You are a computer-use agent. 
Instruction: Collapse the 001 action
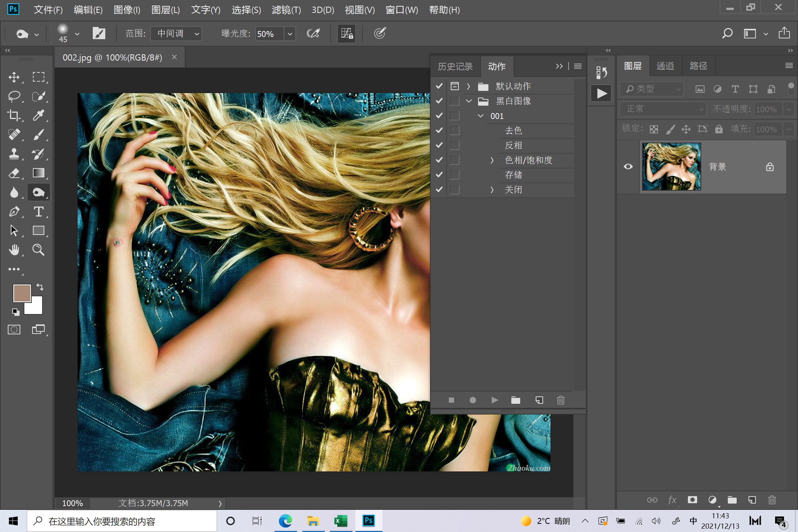(x=481, y=116)
